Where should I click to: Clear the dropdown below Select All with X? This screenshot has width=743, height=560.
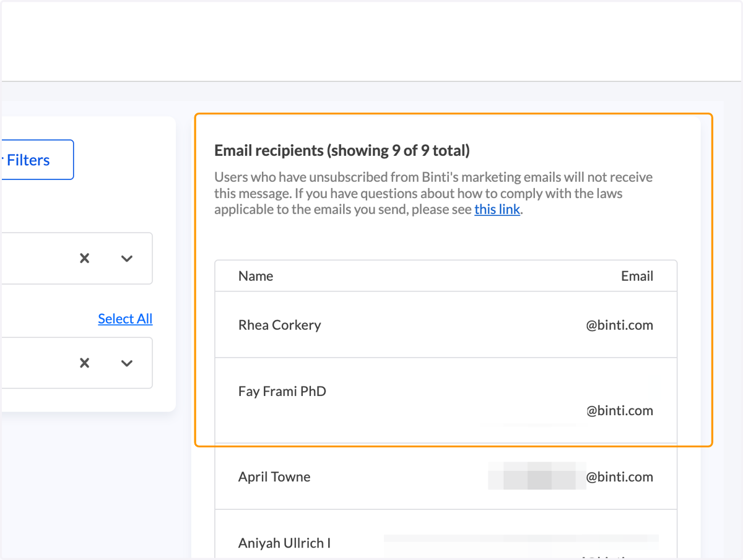pyautogui.click(x=85, y=363)
